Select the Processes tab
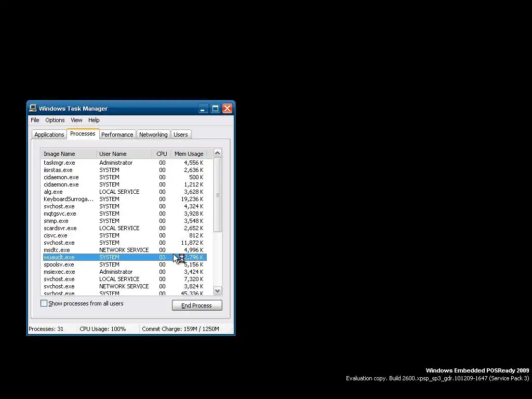 click(83, 134)
